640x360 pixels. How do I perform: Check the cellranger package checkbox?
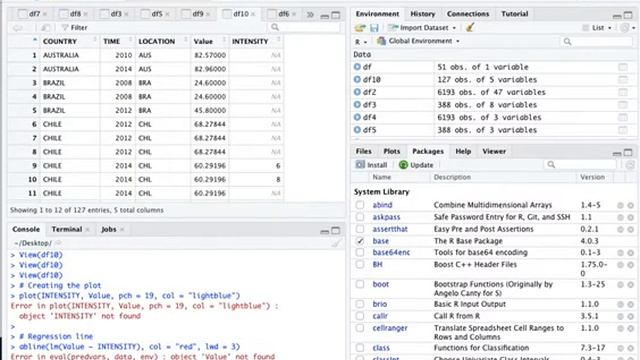[x=360, y=328]
